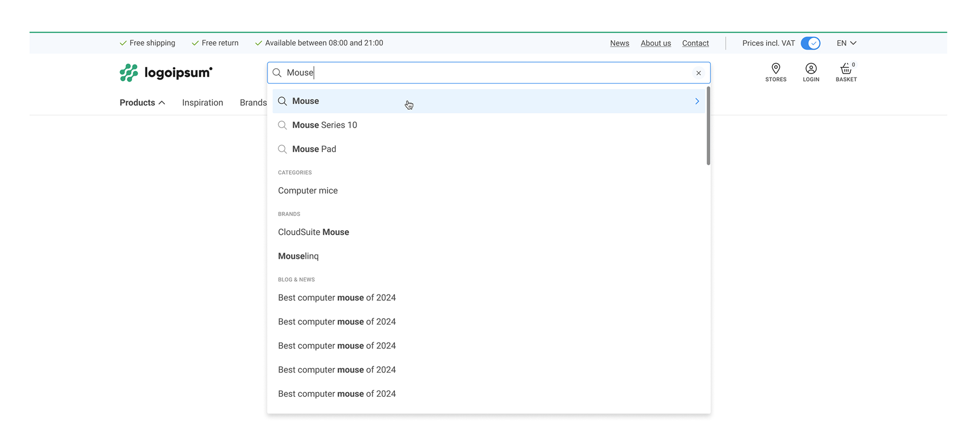
Task: Select the Computer mice category
Action: coord(308,191)
